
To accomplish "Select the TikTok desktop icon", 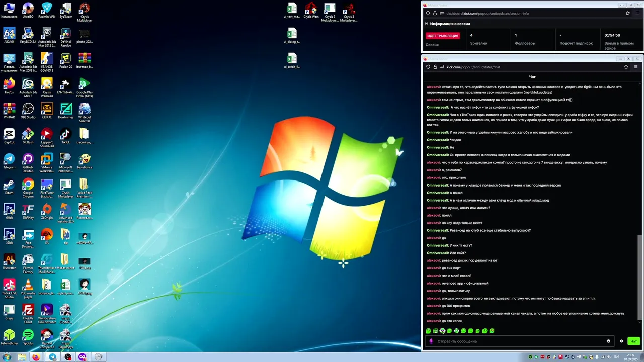I will (x=65, y=136).
